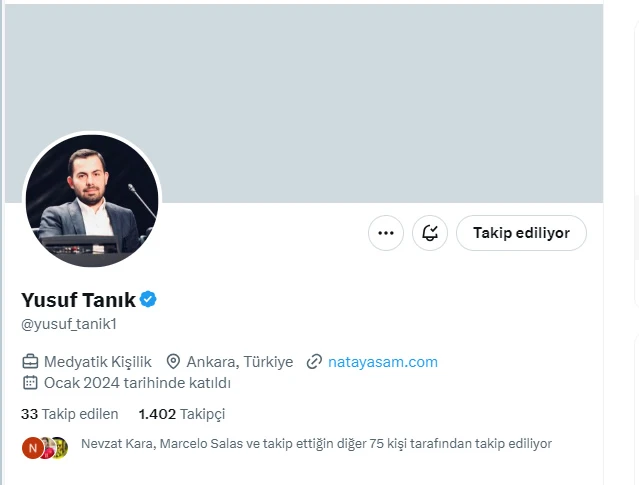Click the Yusuf Tanık display name
The width and height of the screenshot is (639, 485).
[78, 300]
